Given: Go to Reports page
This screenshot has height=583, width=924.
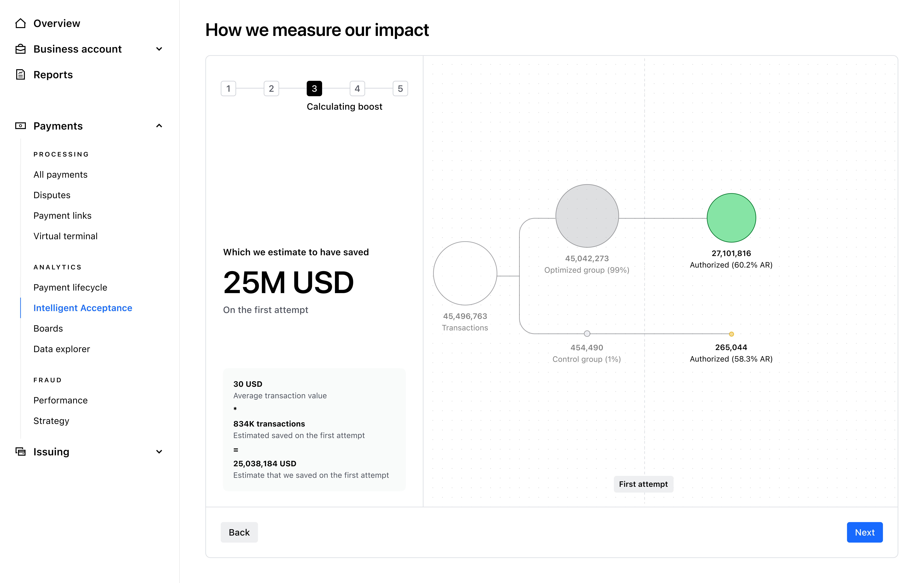Looking at the screenshot, I should [53, 74].
